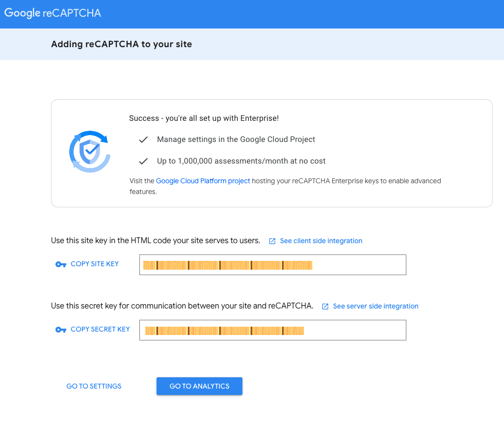Click the Manage settings in Google Cloud Project text
The height and width of the screenshot is (421, 504).
236,140
